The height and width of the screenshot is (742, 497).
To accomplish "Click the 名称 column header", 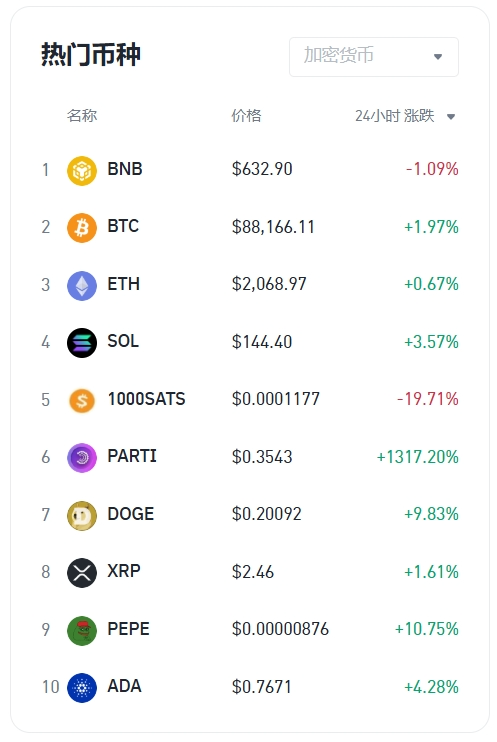I will coord(82,115).
